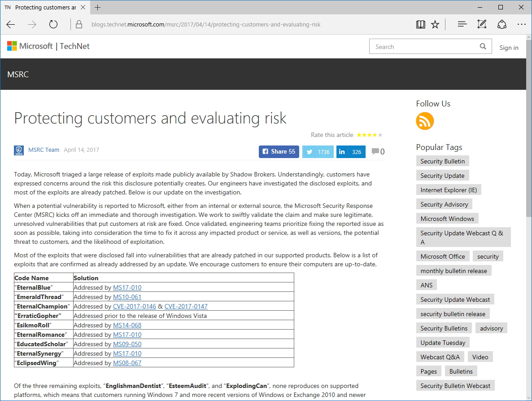Image resolution: width=532 pixels, height=401 pixels.
Task: Add this page to favorites
Action: coord(435,24)
